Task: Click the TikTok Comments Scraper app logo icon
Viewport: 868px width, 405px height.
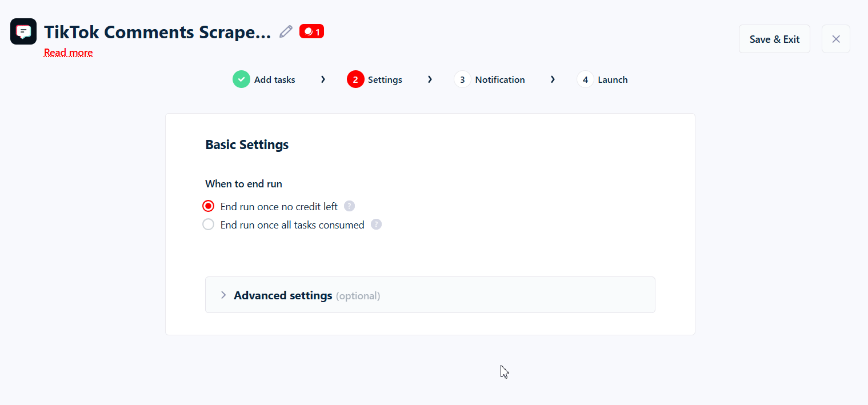Action: point(23,31)
